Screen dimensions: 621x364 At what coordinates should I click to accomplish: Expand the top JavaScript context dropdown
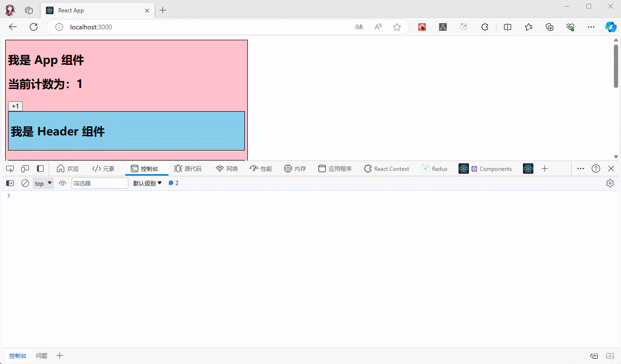pos(43,183)
